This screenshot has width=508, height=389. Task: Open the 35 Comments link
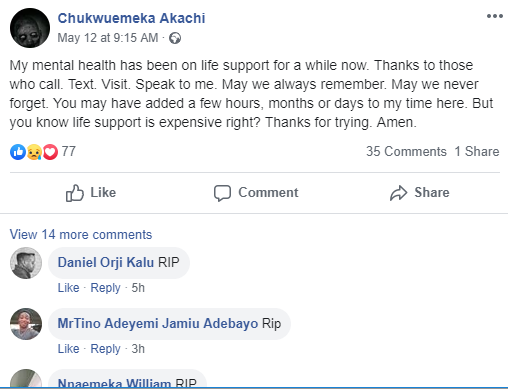coord(406,151)
